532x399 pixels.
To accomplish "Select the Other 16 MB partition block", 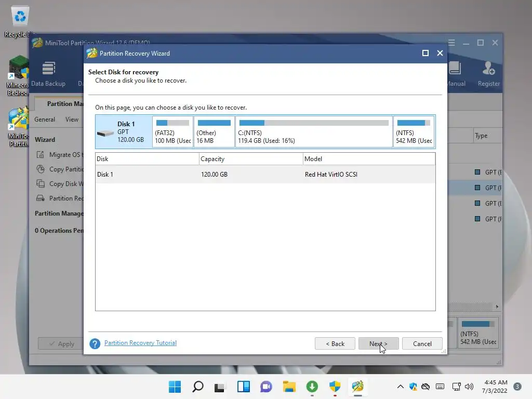I will (214, 131).
